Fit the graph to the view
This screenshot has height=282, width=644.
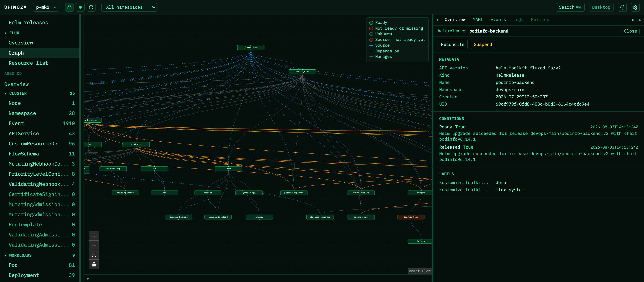[94, 255]
